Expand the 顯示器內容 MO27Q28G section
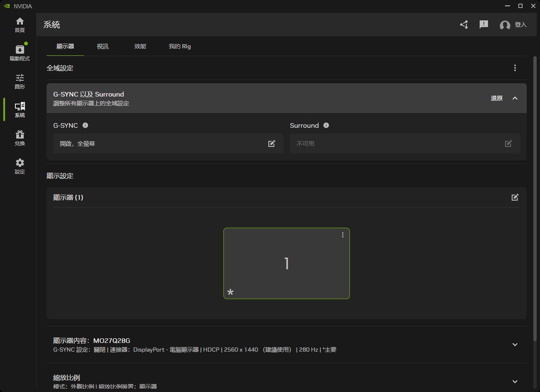The width and height of the screenshot is (540, 392). (515, 345)
